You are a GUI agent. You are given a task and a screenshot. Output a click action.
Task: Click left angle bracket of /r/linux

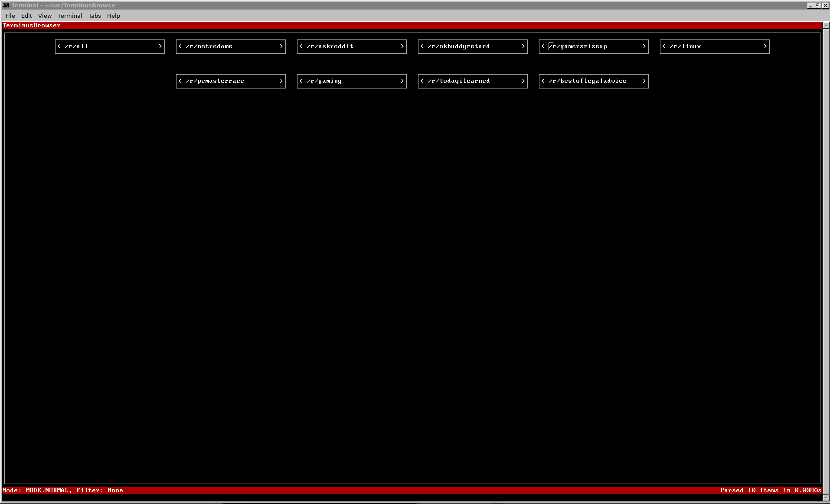tap(664, 46)
